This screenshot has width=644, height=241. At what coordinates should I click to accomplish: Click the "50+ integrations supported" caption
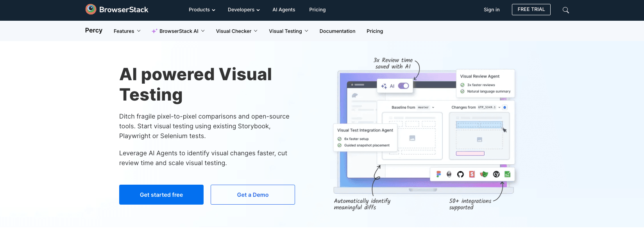(470, 204)
